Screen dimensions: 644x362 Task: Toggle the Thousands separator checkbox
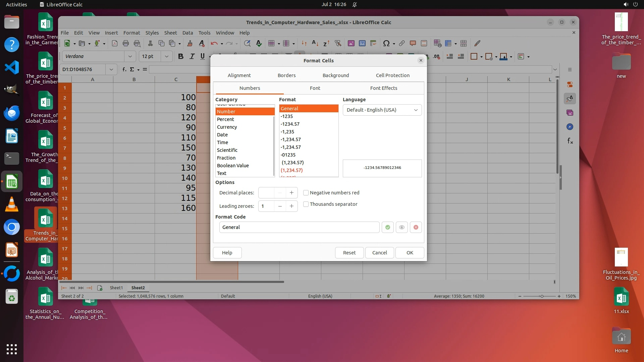pyautogui.click(x=306, y=204)
